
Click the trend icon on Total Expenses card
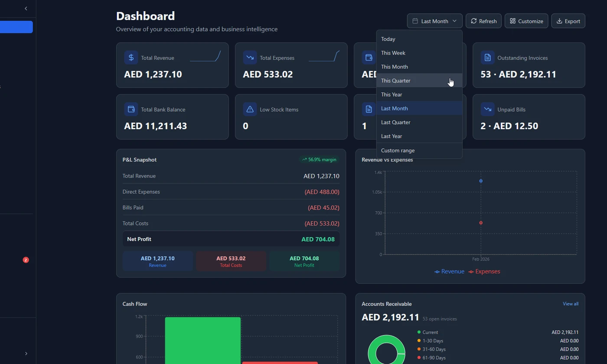250,57
